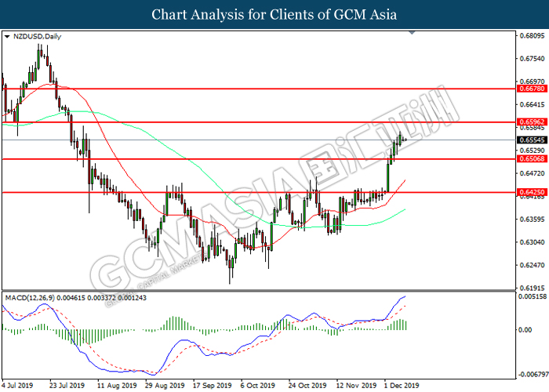Viewport: 549px width, 392px height.
Task: Click the 0.63595 price axis value
Action: [532, 219]
